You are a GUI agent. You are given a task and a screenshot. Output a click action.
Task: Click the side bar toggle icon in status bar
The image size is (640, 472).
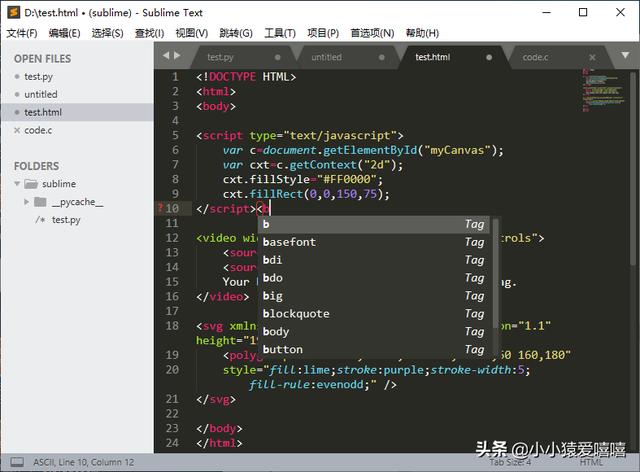pos(17,462)
